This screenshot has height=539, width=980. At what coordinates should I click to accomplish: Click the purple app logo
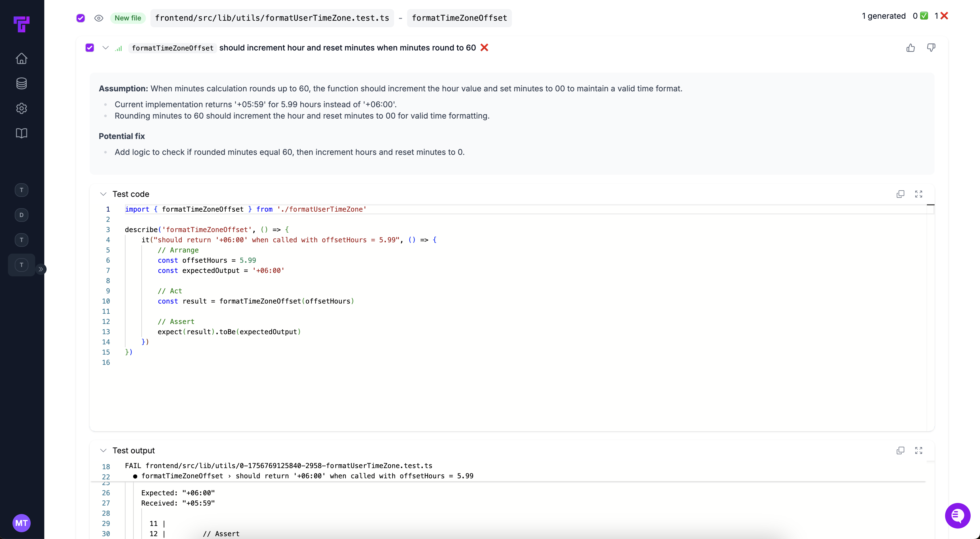click(x=21, y=24)
